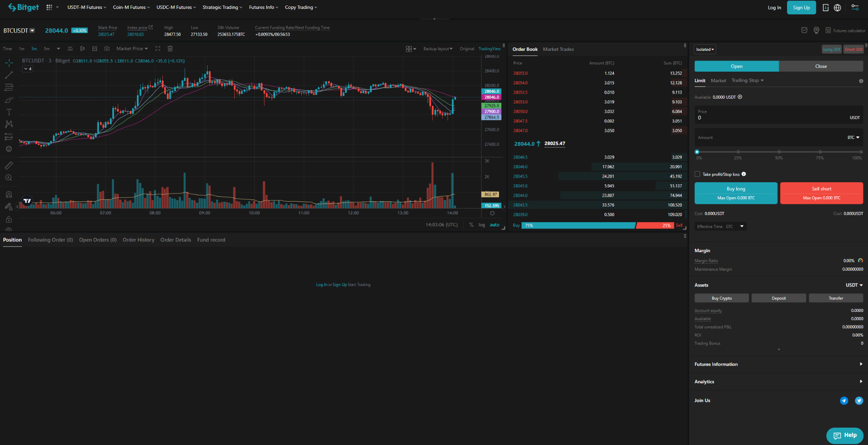The height and width of the screenshot is (445, 868).
Task: Switch to the Close position tab
Action: pos(821,66)
